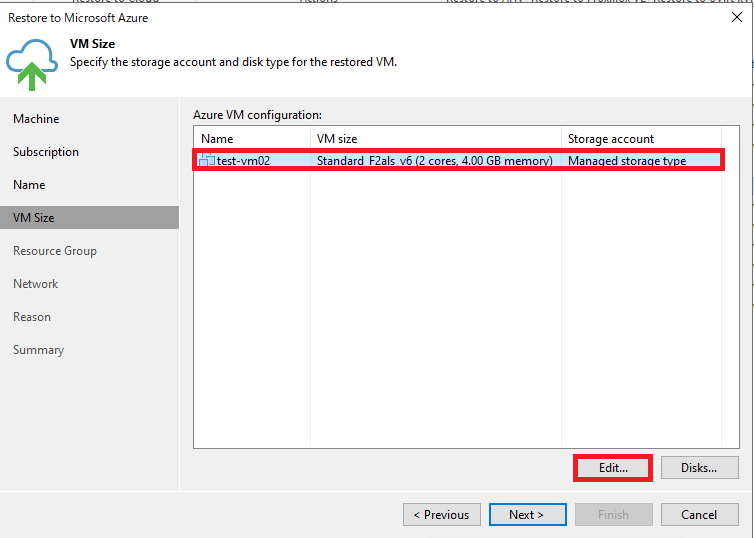Image resolution: width=754 pixels, height=538 pixels.
Task: Open the Network step in sidebar
Action: 36,284
